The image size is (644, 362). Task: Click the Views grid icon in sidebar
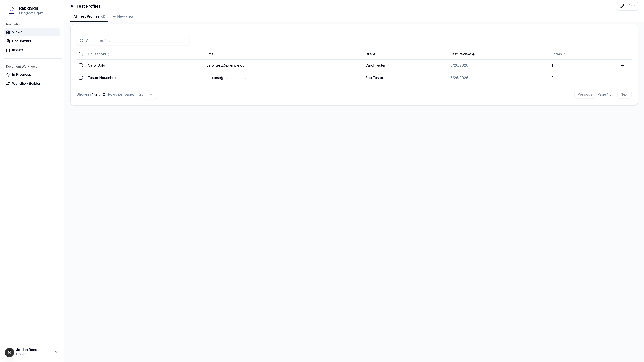[x=8, y=32]
